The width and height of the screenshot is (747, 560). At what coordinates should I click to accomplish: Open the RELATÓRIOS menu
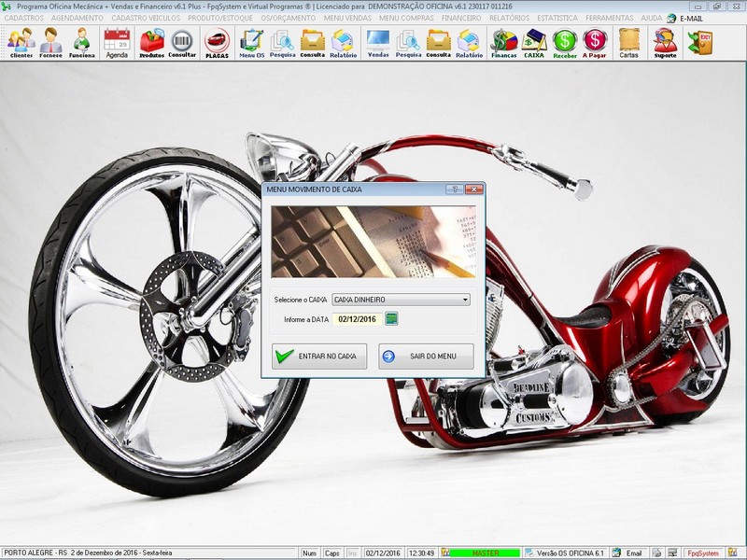tap(509, 18)
